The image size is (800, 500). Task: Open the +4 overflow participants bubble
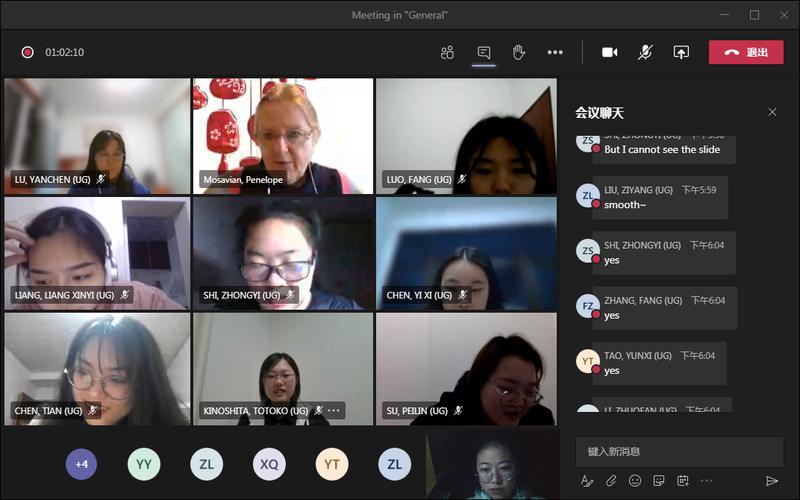pyautogui.click(x=81, y=464)
